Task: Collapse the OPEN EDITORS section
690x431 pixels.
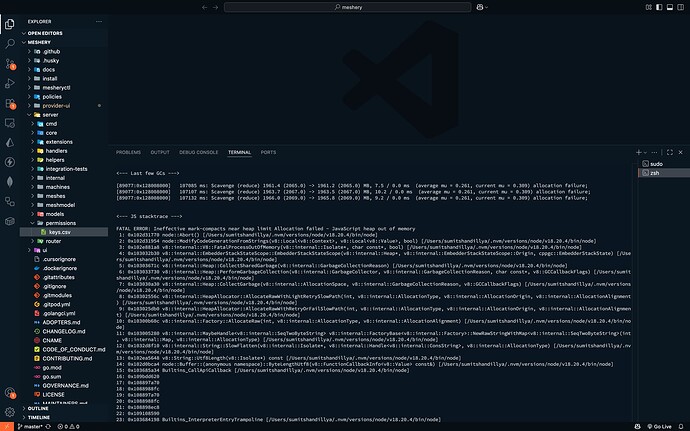Action: (64, 33)
